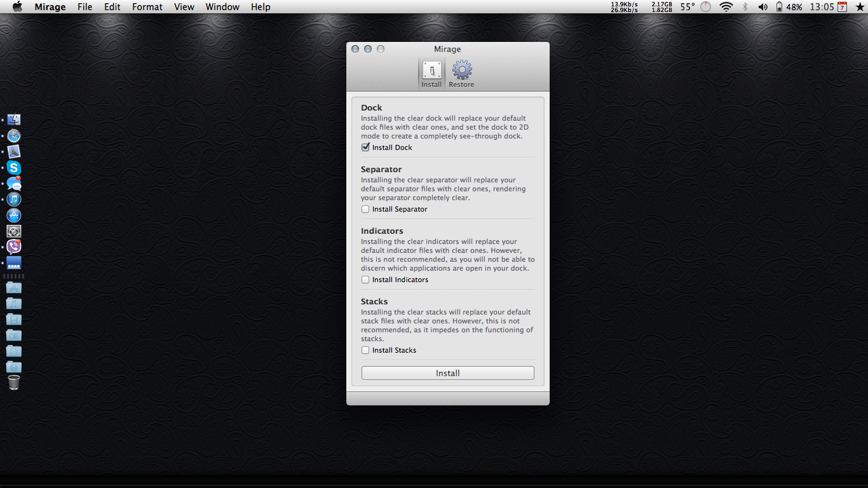Open the File menu

pos(85,7)
